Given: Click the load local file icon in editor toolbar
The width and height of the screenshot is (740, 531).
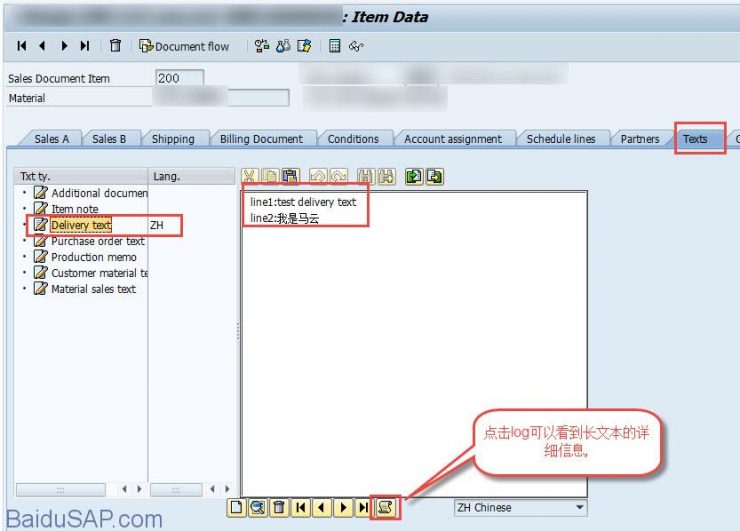Looking at the screenshot, I should [x=414, y=177].
